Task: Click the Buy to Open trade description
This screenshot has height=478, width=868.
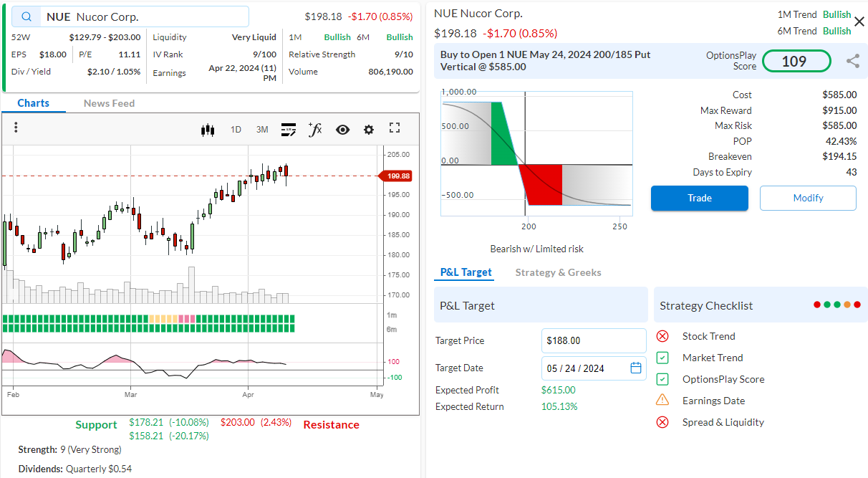Action: pos(545,60)
